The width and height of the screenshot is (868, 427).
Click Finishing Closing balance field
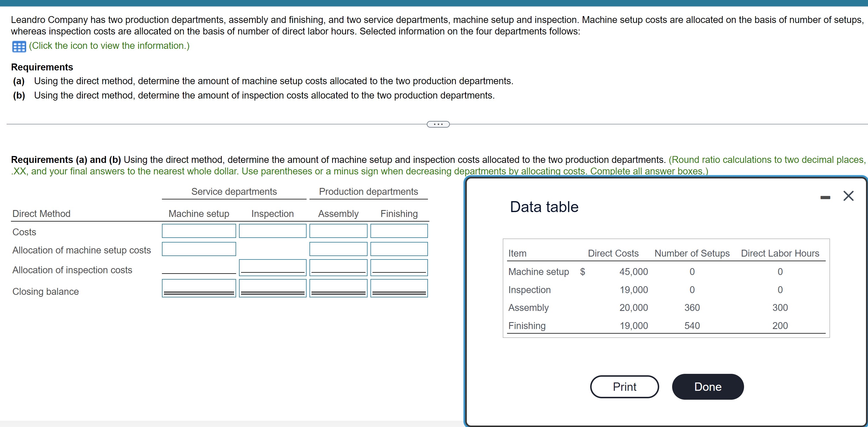click(399, 287)
